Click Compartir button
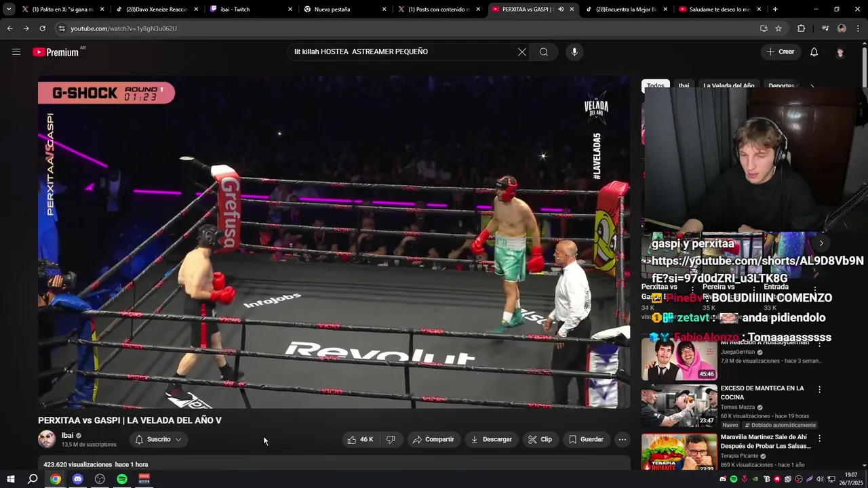This screenshot has width=868, height=488. click(x=433, y=439)
